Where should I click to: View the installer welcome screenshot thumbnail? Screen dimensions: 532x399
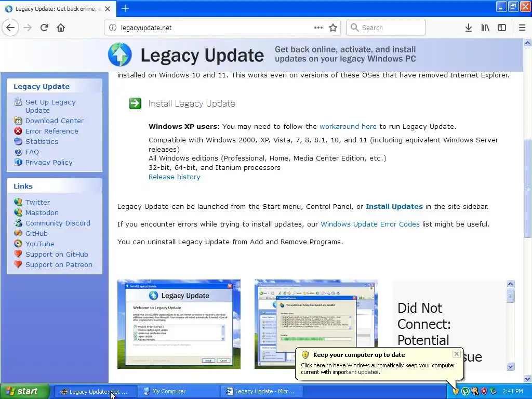[x=179, y=324]
